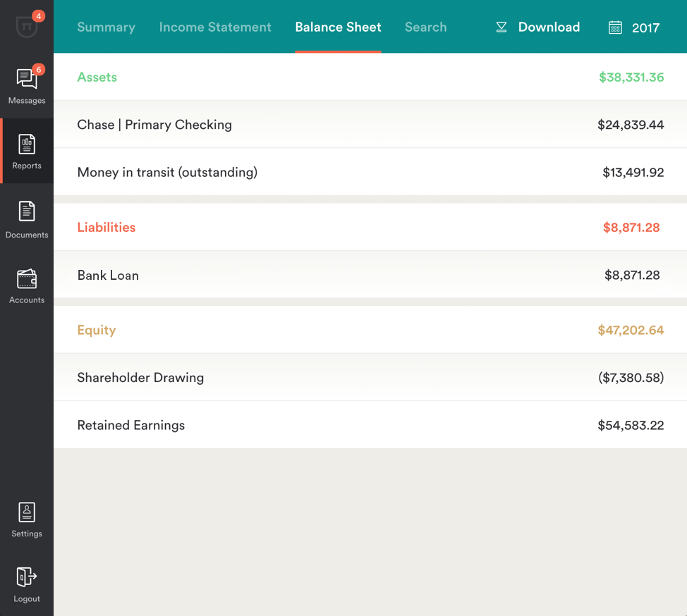Click the Logout door icon
Screen dimensions: 687x616
click(x=27, y=577)
